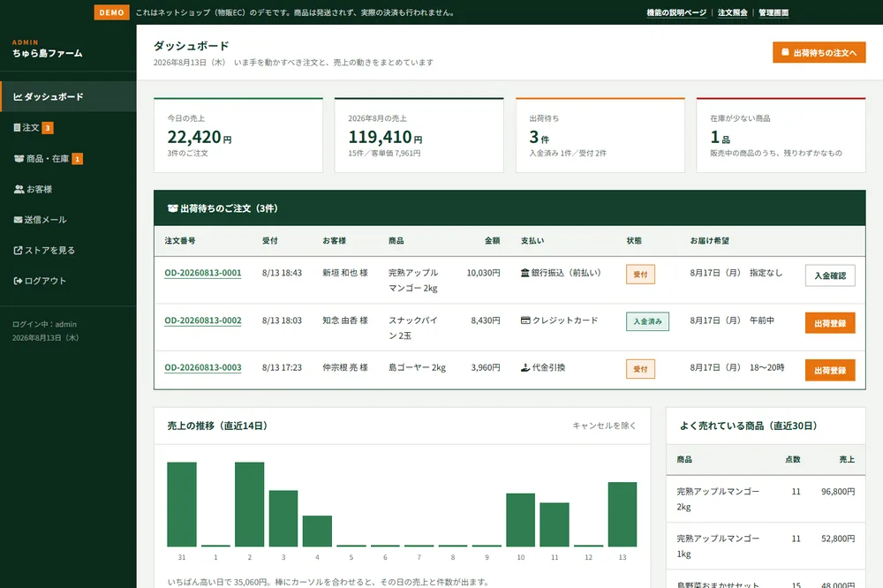883x588 pixels.
Task: Click ストアを見る sidebar link
Action: tap(68, 250)
